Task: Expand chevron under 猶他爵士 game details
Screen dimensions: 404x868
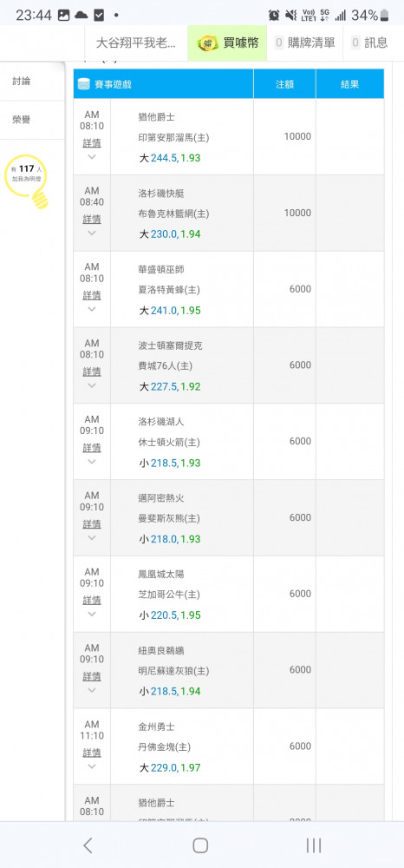Action: click(x=92, y=156)
